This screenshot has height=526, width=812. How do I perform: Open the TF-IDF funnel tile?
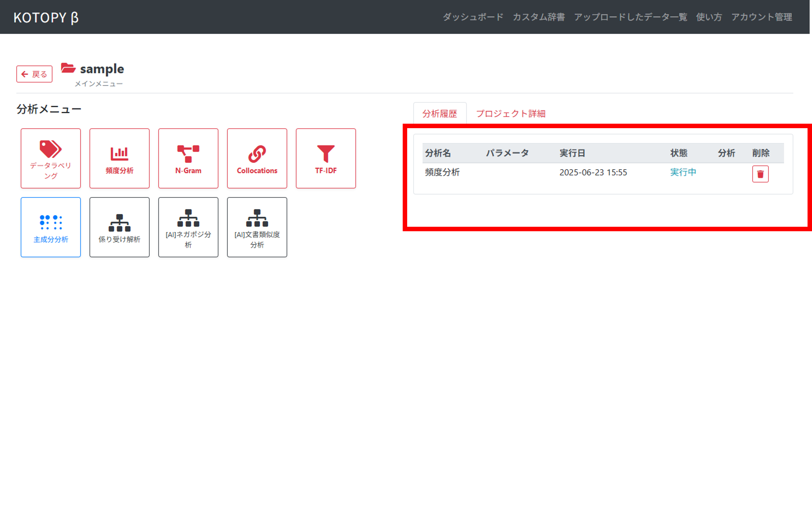pyautogui.click(x=325, y=158)
